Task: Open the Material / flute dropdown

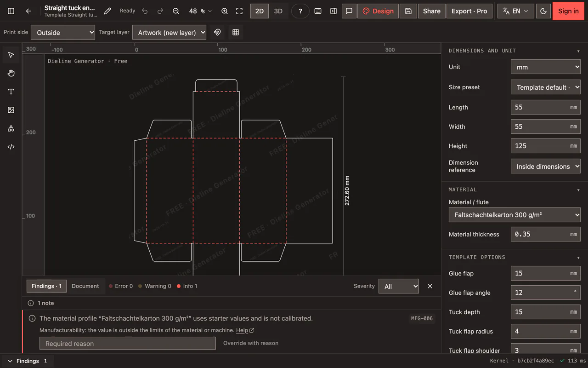Action: (514, 215)
